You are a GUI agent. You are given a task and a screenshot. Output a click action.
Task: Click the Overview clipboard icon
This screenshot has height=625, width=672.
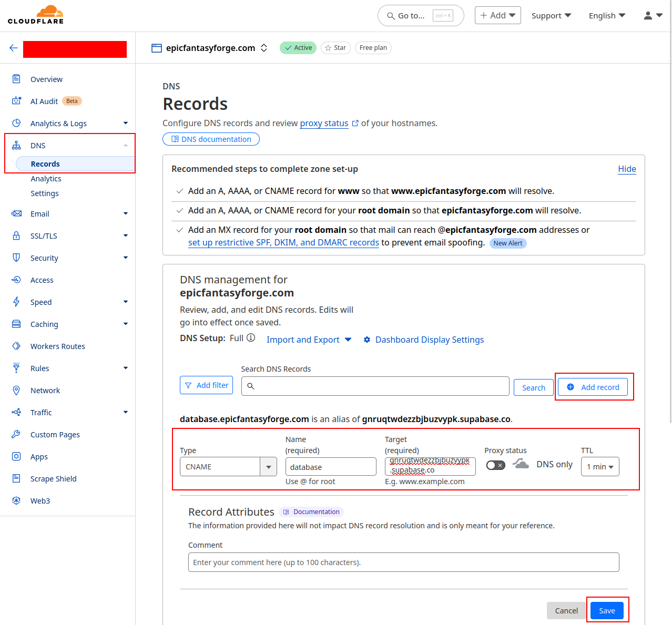point(16,79)
